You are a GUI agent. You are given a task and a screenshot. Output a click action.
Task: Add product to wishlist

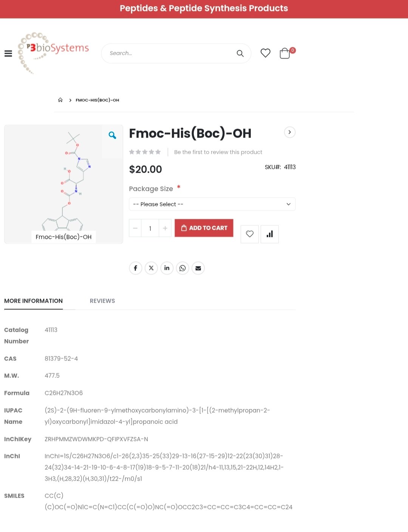250,234
